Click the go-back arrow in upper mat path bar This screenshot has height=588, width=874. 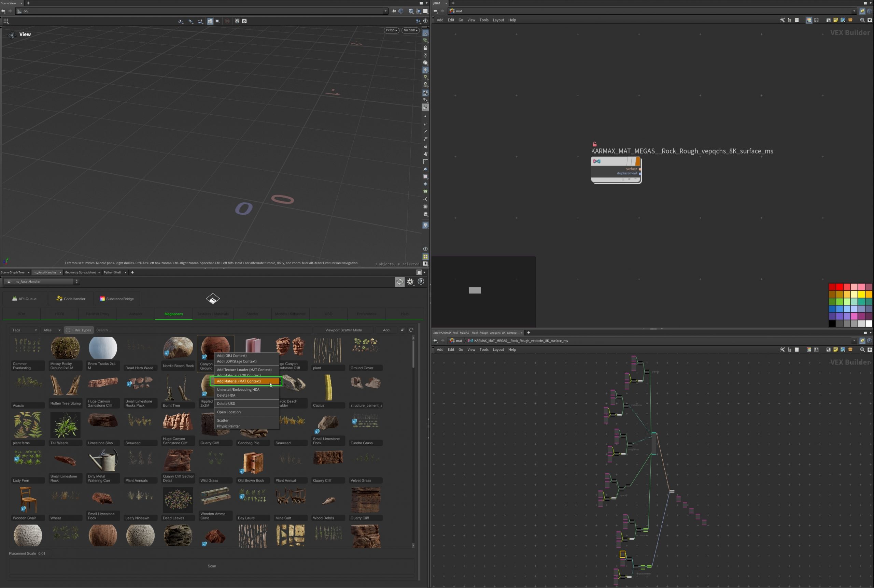coord(436,11)
